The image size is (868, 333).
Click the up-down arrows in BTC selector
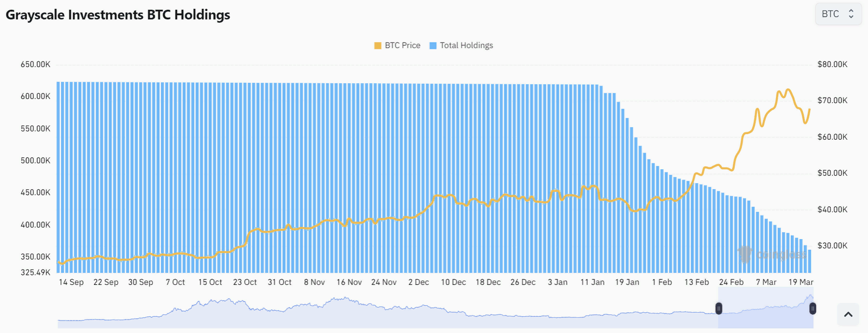[x=851, y=14]
